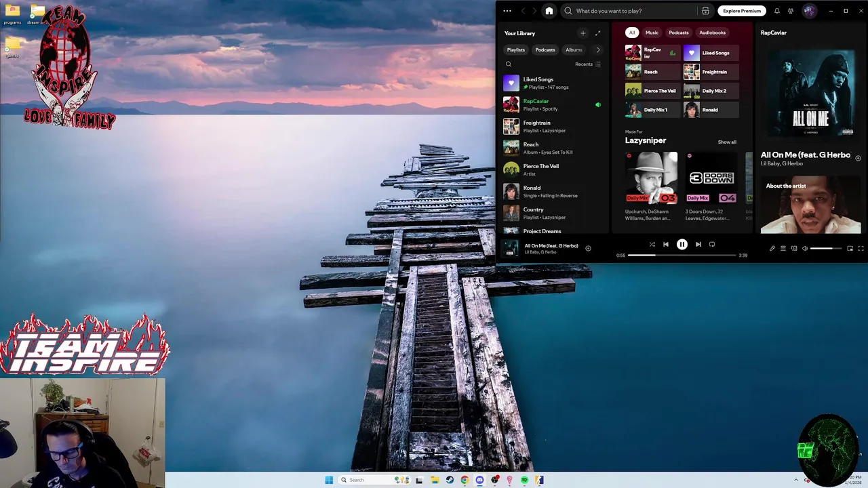
Task: Open Connect to a device icon
Action: (794, 249)
